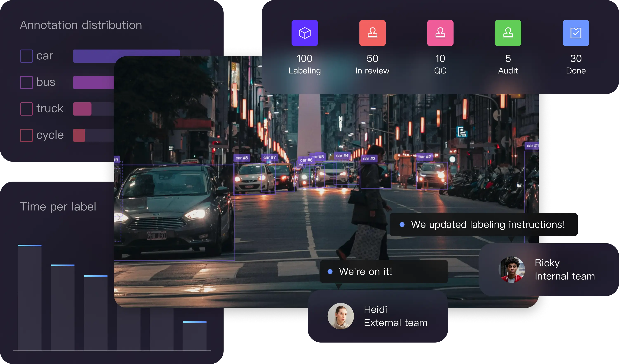619x364 pixels.
Task: Select the labeling assignment icon
Action: pos(305,33)
